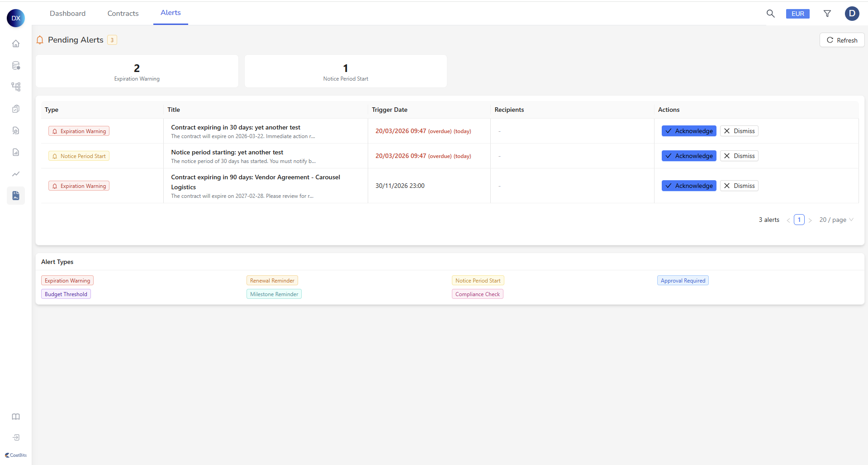Select the EUR currency badge

tap(797, 14)
